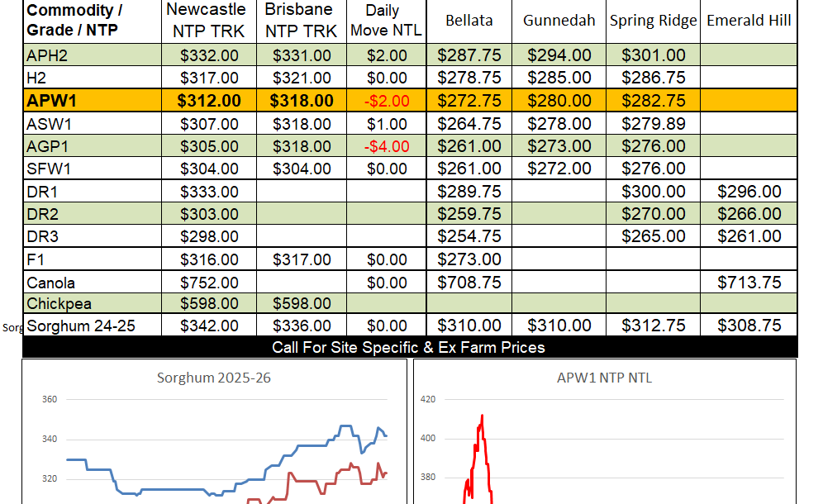This screenshot has height=504, width=823.
Task: Select the Canola Newcastle price $752.00
Action: [209, 282]
